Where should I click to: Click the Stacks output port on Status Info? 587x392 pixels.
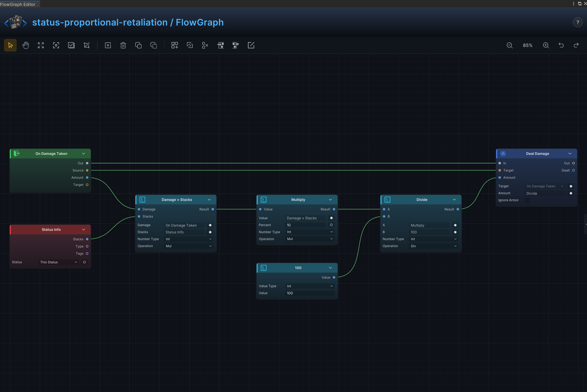[x=87, y=239]
